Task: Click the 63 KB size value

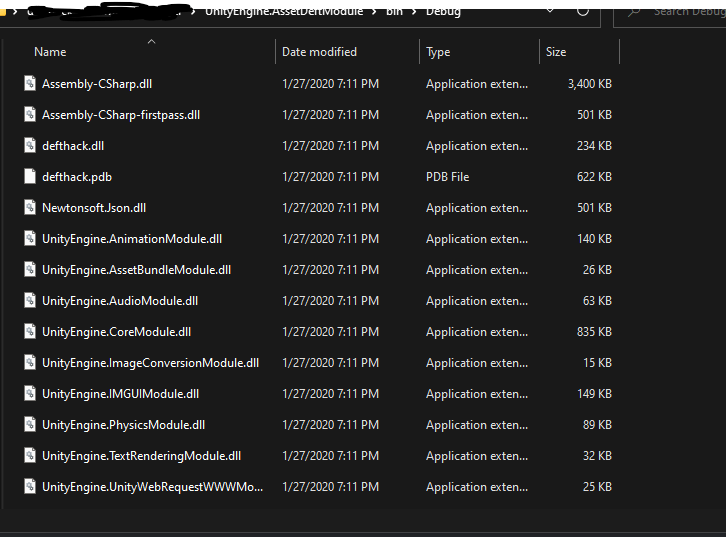Action: (597, 301)
